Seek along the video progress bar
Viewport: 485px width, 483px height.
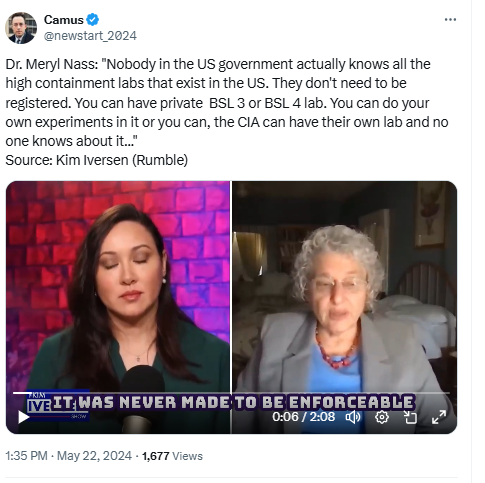(x=231, y=393)
